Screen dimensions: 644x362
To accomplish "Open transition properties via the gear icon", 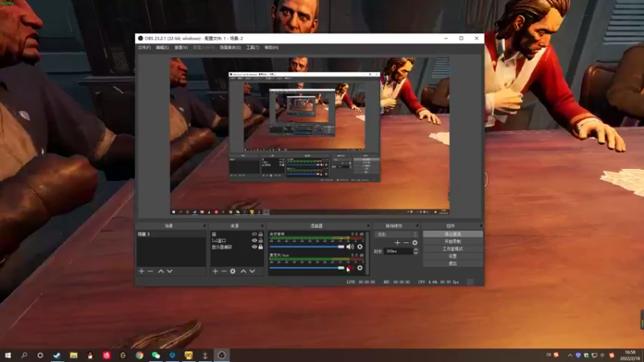I will click(415, 243).
